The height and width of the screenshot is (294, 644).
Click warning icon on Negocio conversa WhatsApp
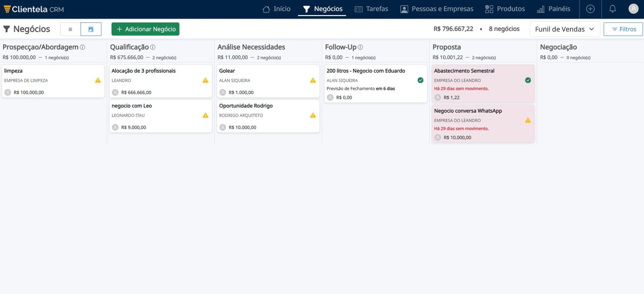[x=528, y=120]
